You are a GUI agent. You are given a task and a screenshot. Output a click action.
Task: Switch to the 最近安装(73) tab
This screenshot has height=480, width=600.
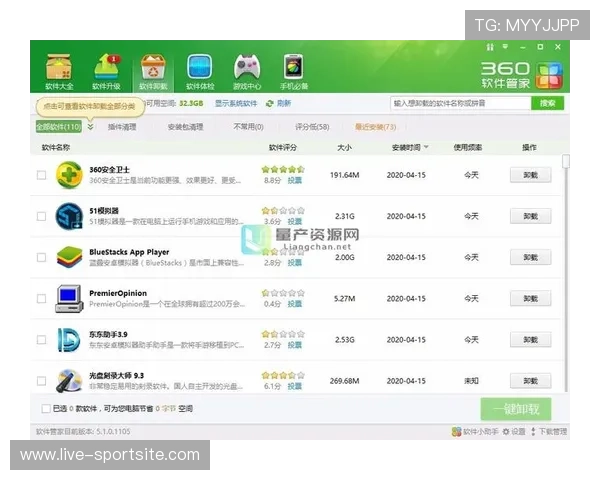(x=375, y=127)
